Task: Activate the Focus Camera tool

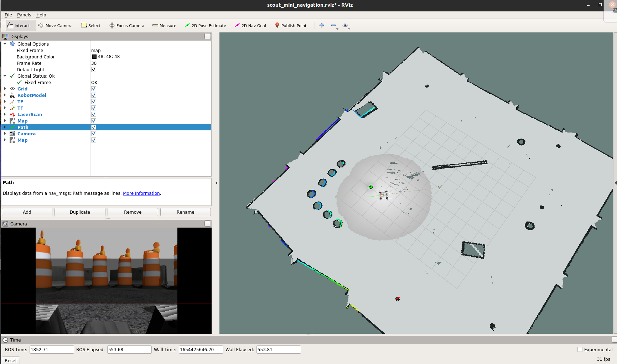Action: [x=126, y=26]
